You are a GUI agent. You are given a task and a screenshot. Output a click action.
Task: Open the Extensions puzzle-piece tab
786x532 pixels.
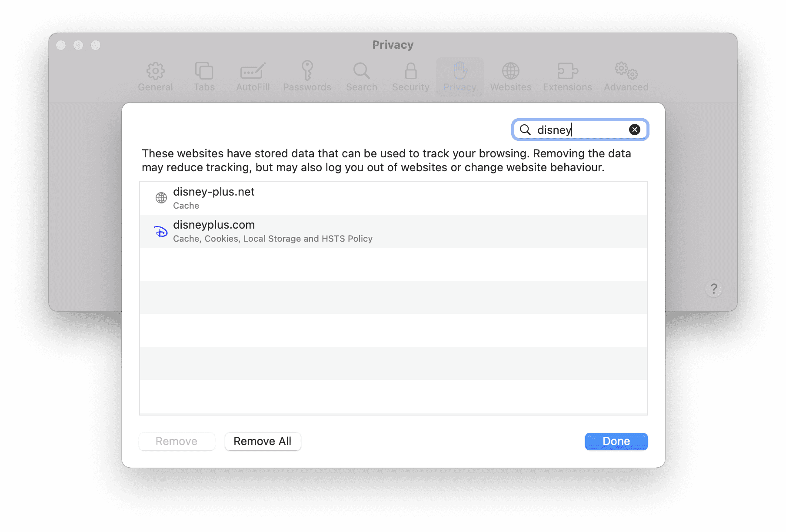pos(567,77)
